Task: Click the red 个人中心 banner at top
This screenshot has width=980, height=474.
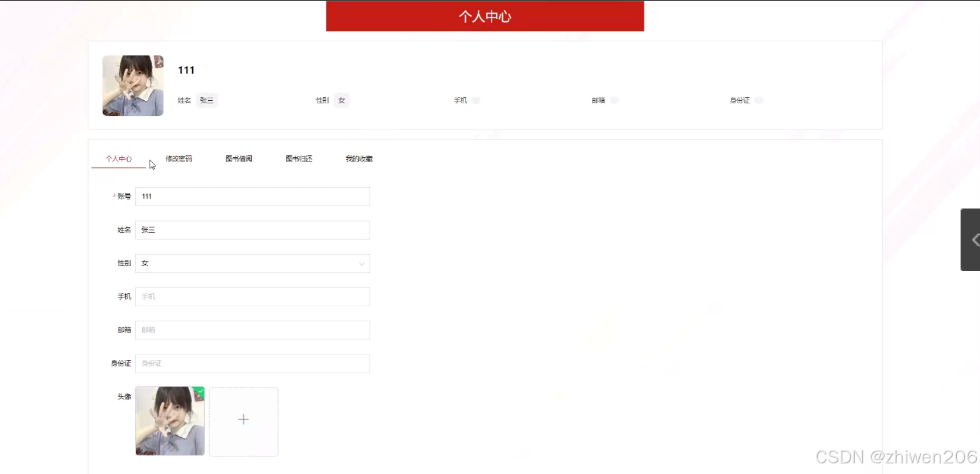Action: (x=485, y=16)
